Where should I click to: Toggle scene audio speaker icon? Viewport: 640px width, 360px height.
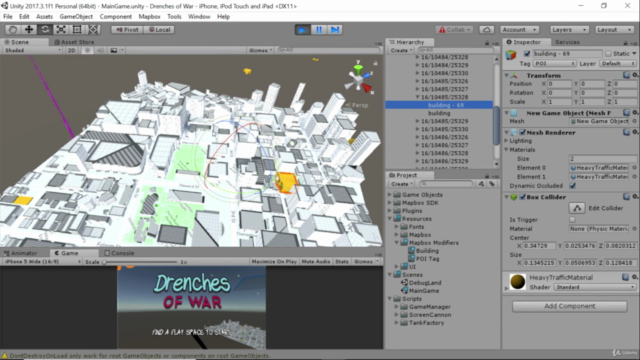[x=100, y=50]
